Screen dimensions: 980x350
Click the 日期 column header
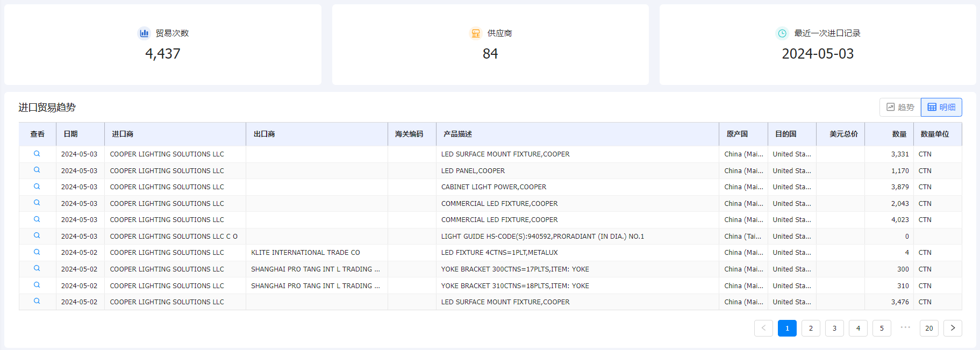point(70,134)
